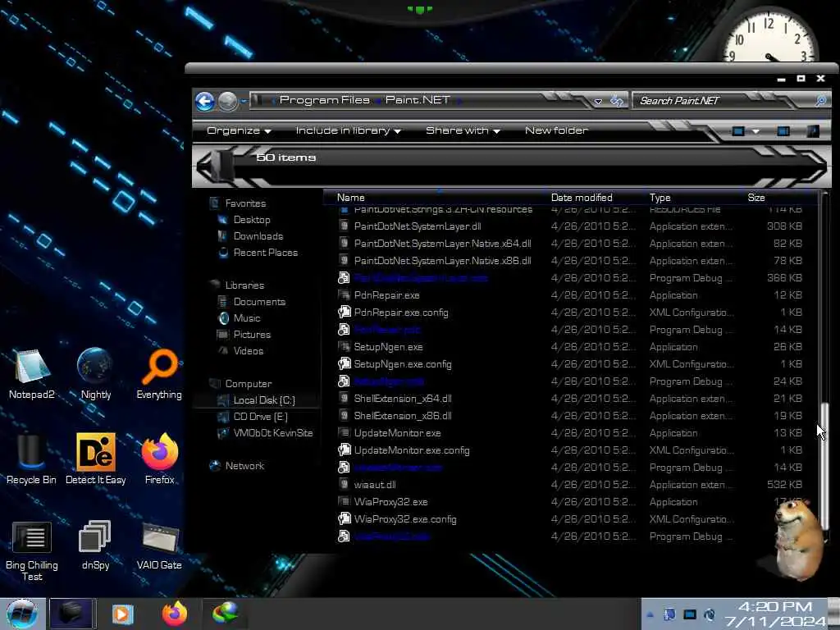This screenshot has height=630, width=840.
Task: Go back with the blue Back arrow
Action: click(x=204, y=101)
